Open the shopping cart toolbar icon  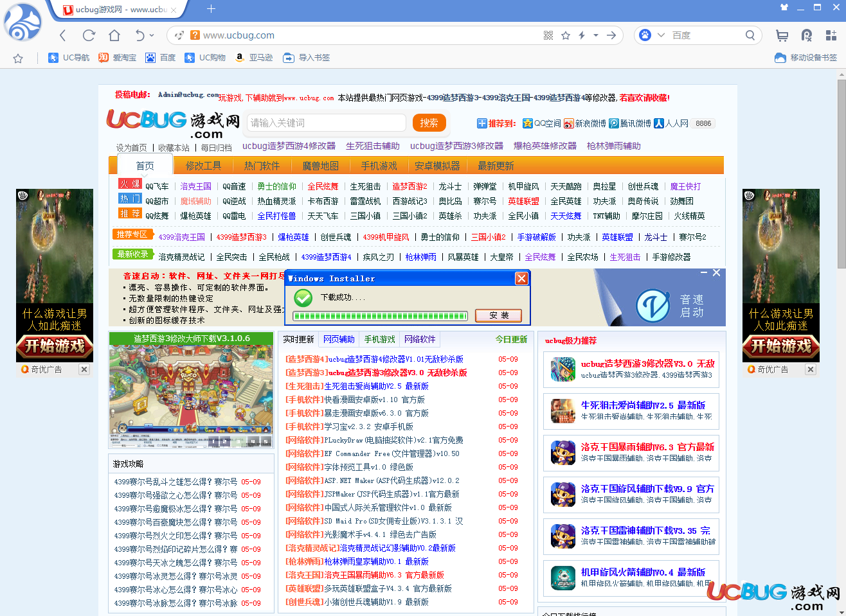pos(782,36)
